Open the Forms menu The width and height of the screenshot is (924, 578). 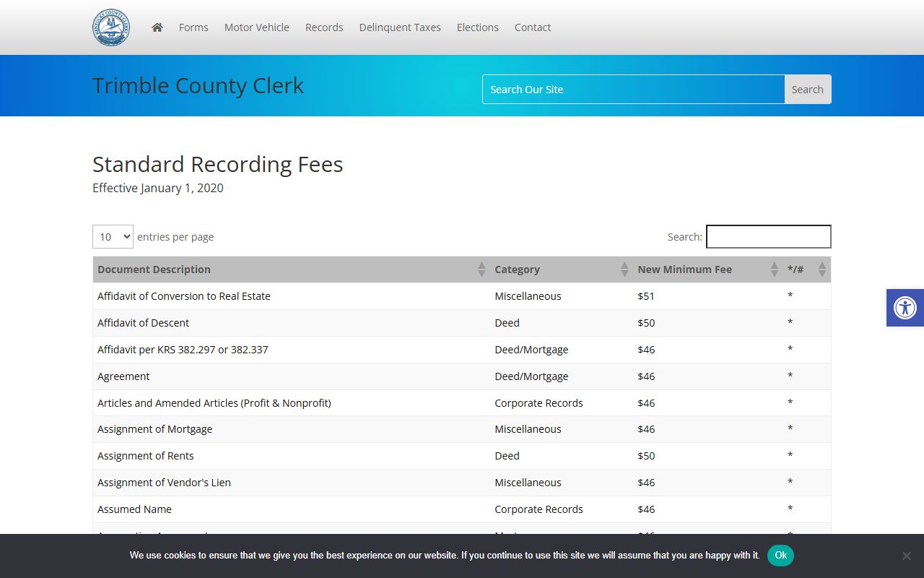coord(193,27)
